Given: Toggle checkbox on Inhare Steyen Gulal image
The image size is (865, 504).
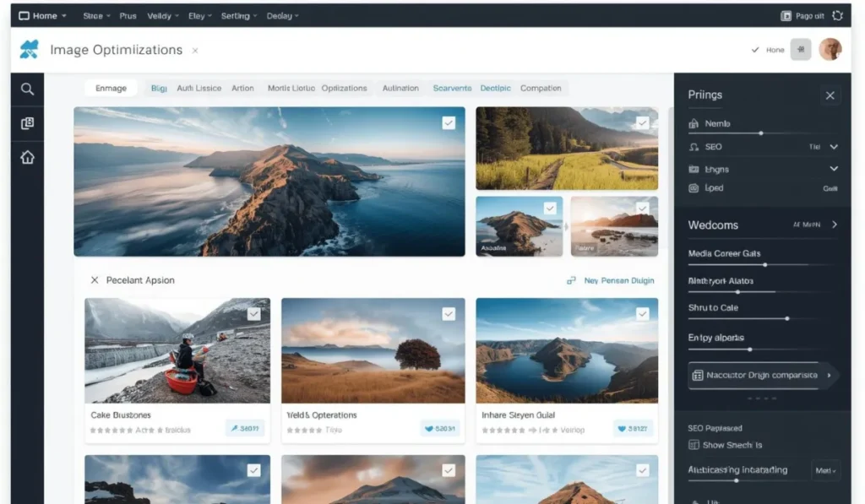Looking at the screenshot, I should (642, 314).
